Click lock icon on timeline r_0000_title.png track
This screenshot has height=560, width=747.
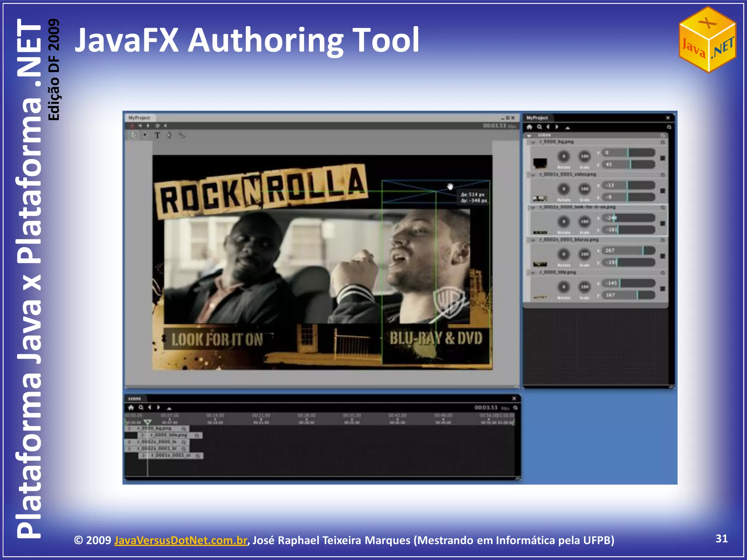click(x=197, y=435)
